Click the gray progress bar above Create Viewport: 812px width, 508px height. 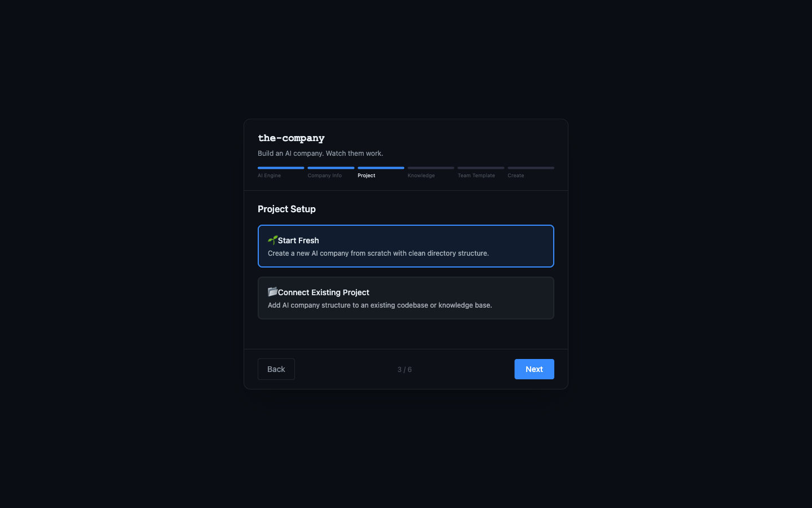(x=531, y=168)
